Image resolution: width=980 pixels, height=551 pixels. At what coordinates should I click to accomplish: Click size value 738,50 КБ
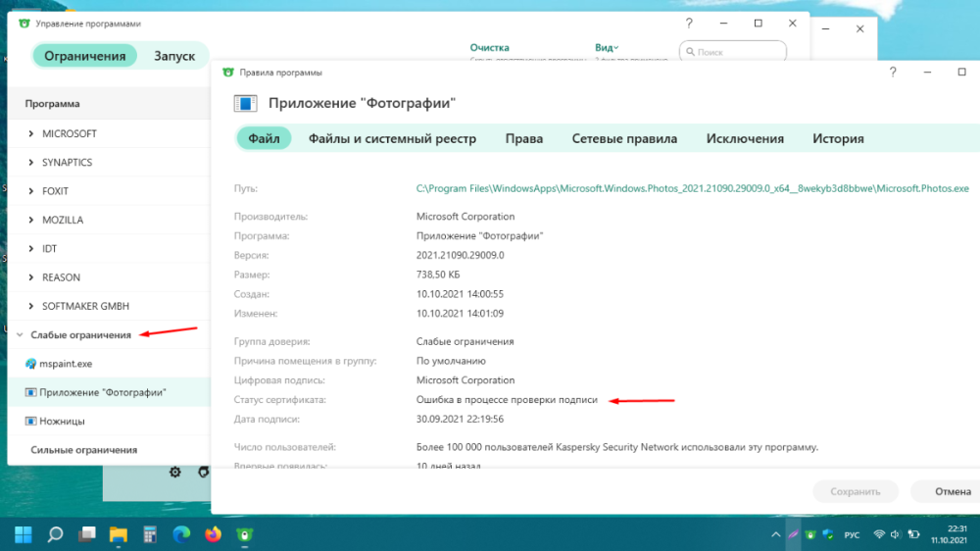pos(438,275)
